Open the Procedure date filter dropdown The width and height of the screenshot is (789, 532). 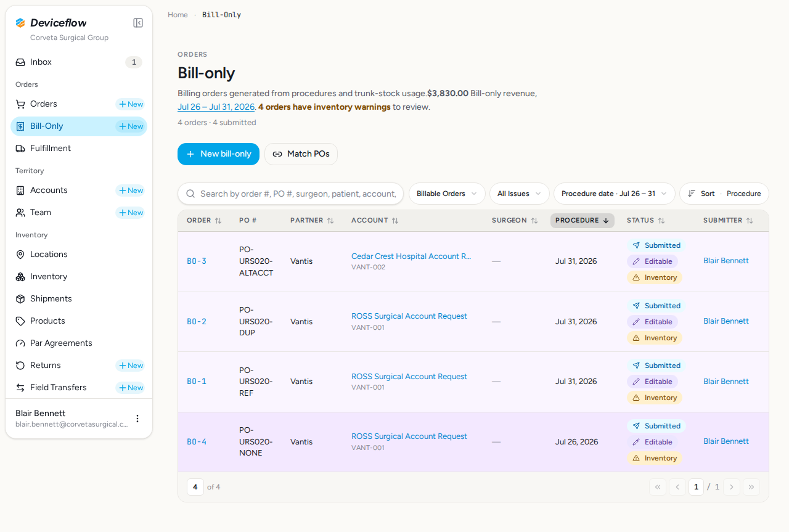pyautogui.click(x=615, y=194)
